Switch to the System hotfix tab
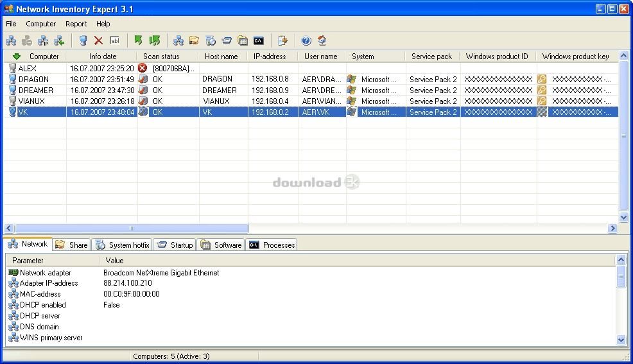This screenshot has width=633, height=364. pos(123,245)
